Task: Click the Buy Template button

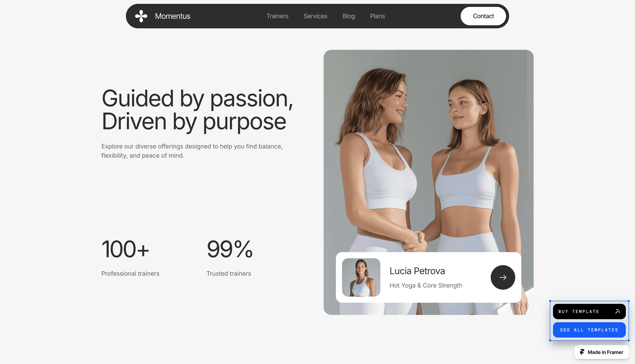Action: tap(589, 311)
